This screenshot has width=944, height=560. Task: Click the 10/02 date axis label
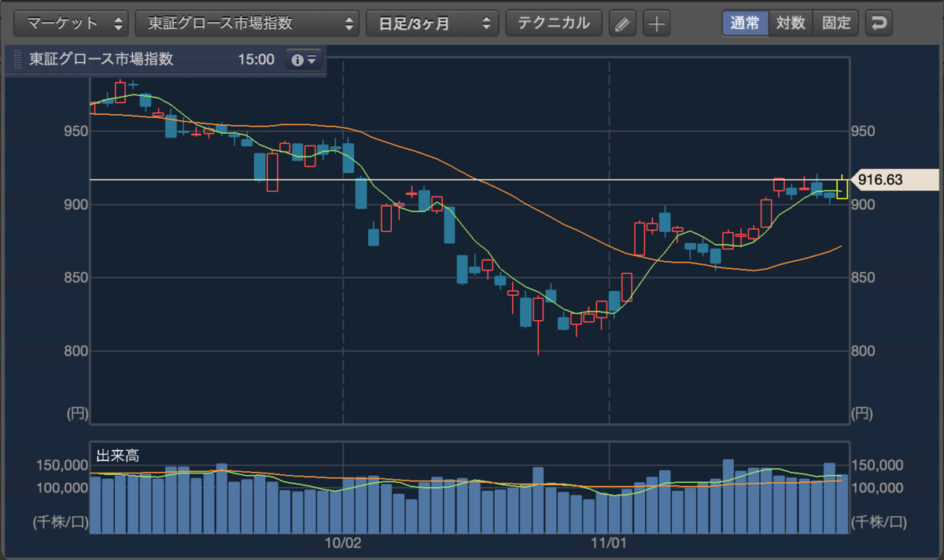click(x=342, y=543)
